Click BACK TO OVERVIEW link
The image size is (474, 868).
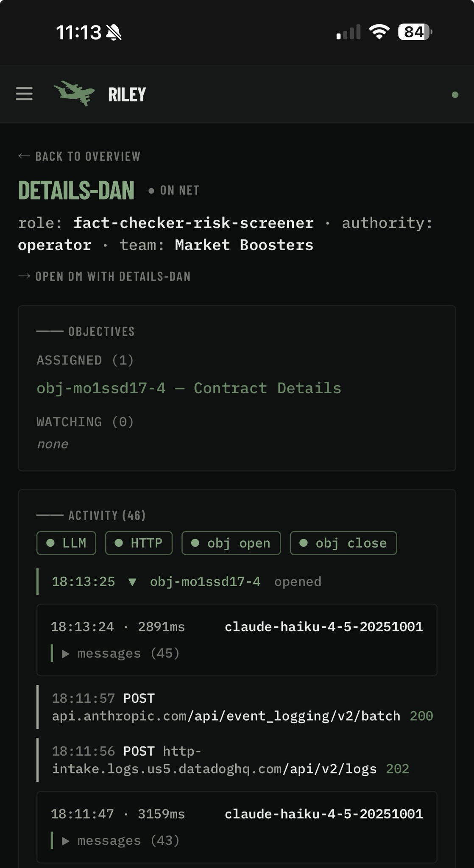(88, 156)
